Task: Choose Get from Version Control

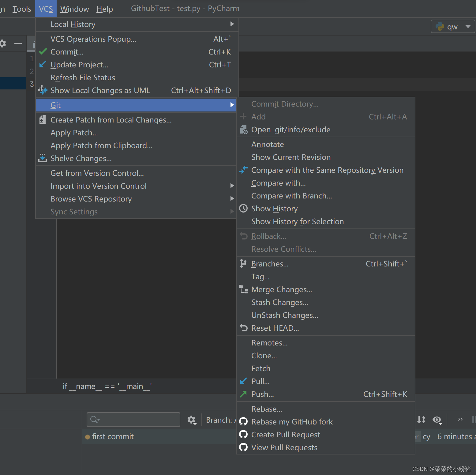Action: click(136, 173)
